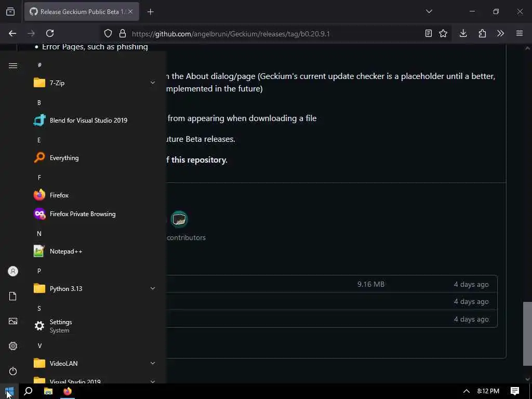Open tracking protection shield
The height and width of the screenshot is (399, 532).
[x=108, y=33]
